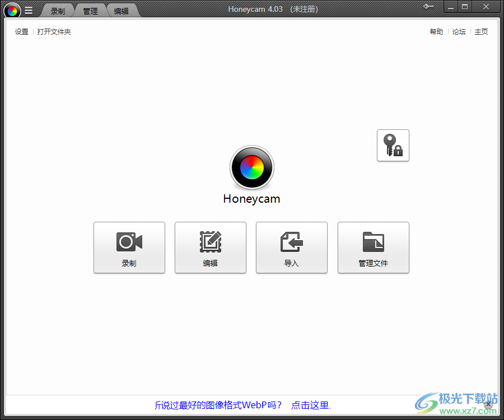Click the large Honeycam center logo

pyautogui.click(x=252, y=167)
